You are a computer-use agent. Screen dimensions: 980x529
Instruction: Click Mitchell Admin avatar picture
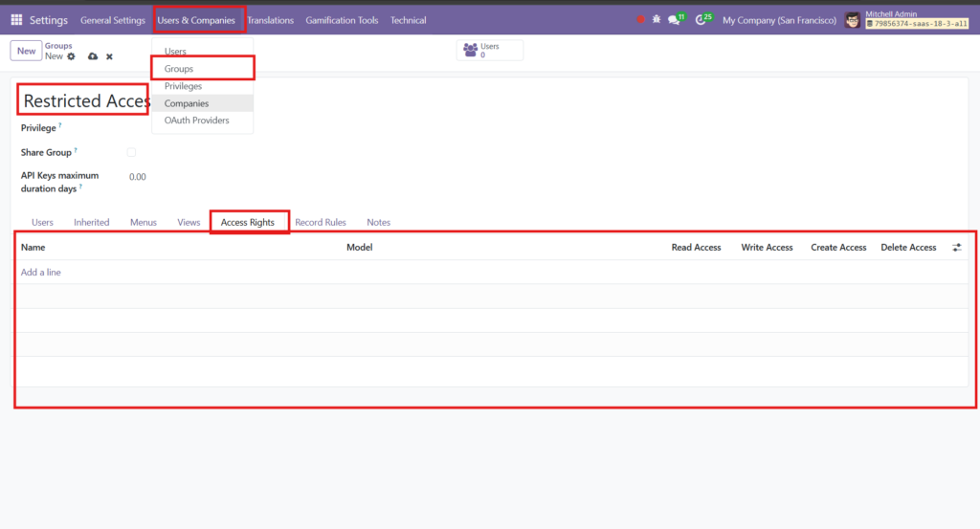tap(853, 20)
